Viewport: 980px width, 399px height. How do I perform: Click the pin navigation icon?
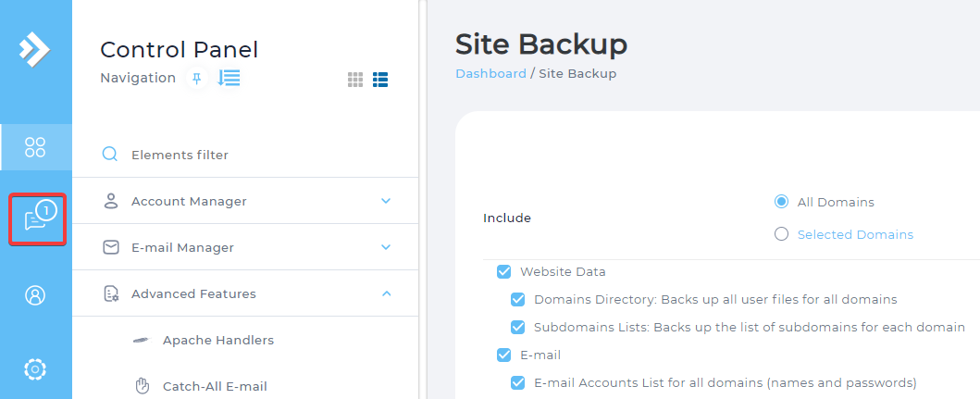[x=197, y=79]
